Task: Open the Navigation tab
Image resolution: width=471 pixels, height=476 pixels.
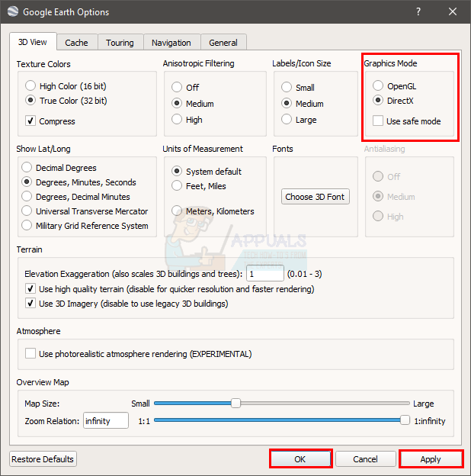Action: click(x=171, y=43)
